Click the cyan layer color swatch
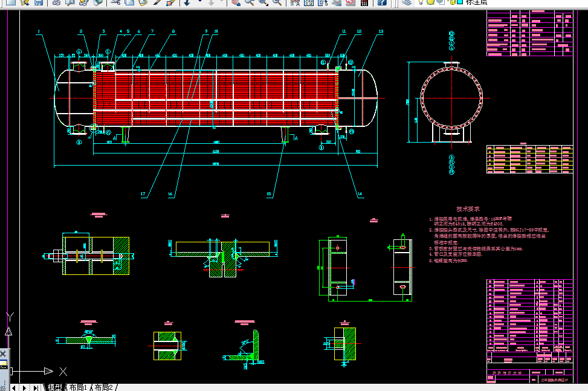This screenshot has width=588, height=391. 460,2
